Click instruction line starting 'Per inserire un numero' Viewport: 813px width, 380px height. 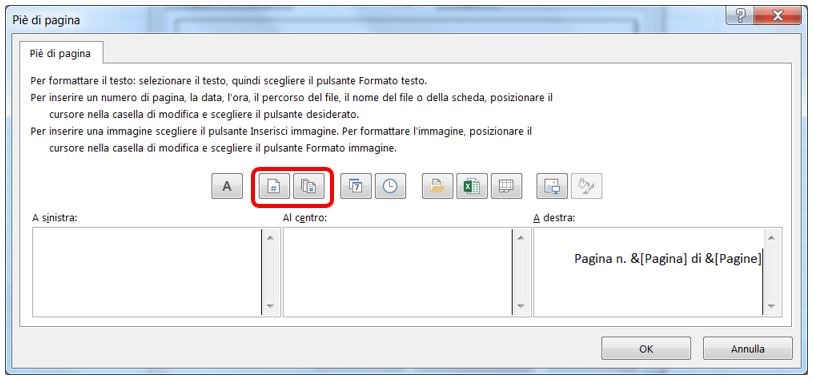(292, 98)
